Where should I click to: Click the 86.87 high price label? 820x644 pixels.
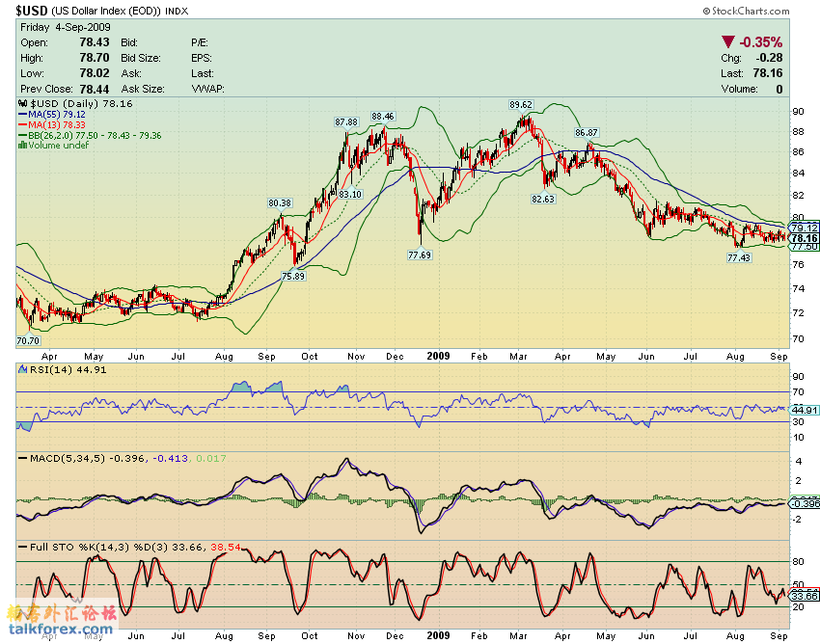pos(587,133)
